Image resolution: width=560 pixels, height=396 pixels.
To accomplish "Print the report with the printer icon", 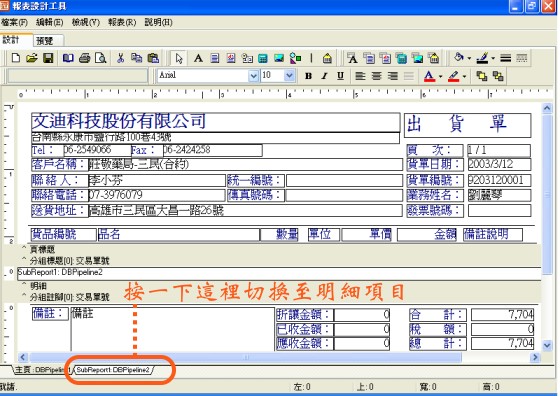I will (85, 58).
